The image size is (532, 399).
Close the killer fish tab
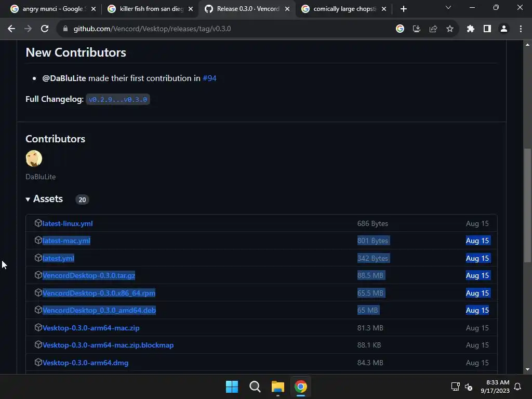pyautogui.click(x=191, y=9)
